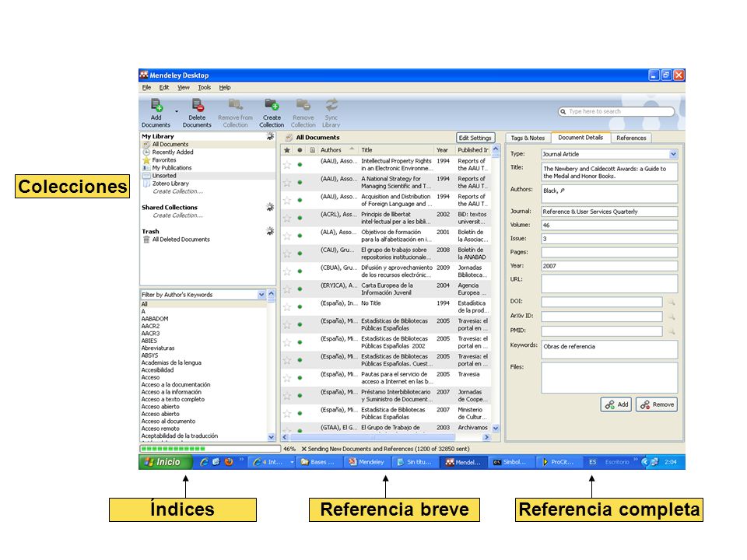747x560 pixels.
Task: Click the Mendeley Desktop title bar logo
Action: click(144, 75)
